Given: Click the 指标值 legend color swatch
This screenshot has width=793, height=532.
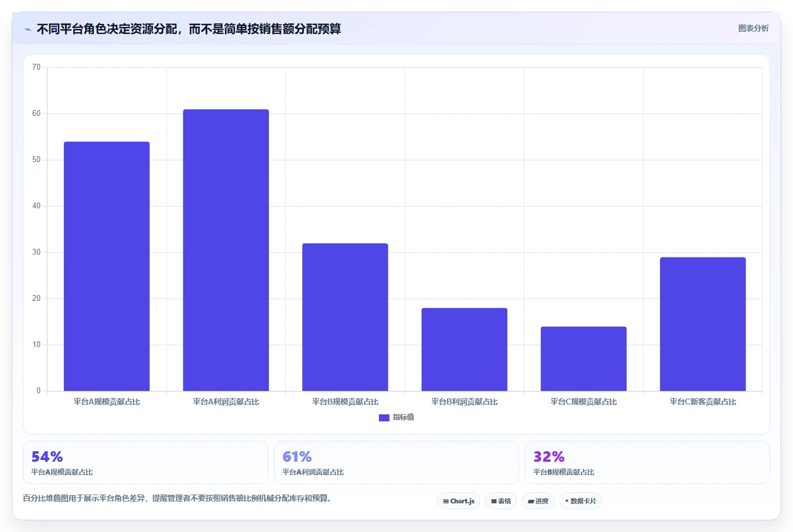Looking at the screenshot, I should [x=384, y=418].
